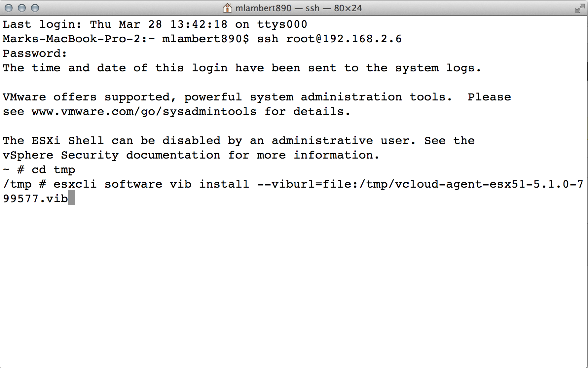Minimize the ssh terminal window
This screenshot has height=368, width=588.
pos(22,8)
